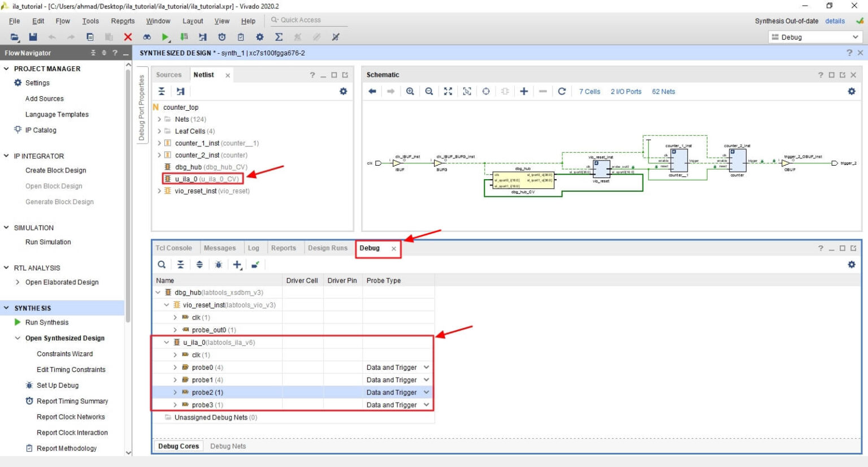The image size is (868, 467).
Task: Click the plus icon to add debug probes
Action: (237, 265)
